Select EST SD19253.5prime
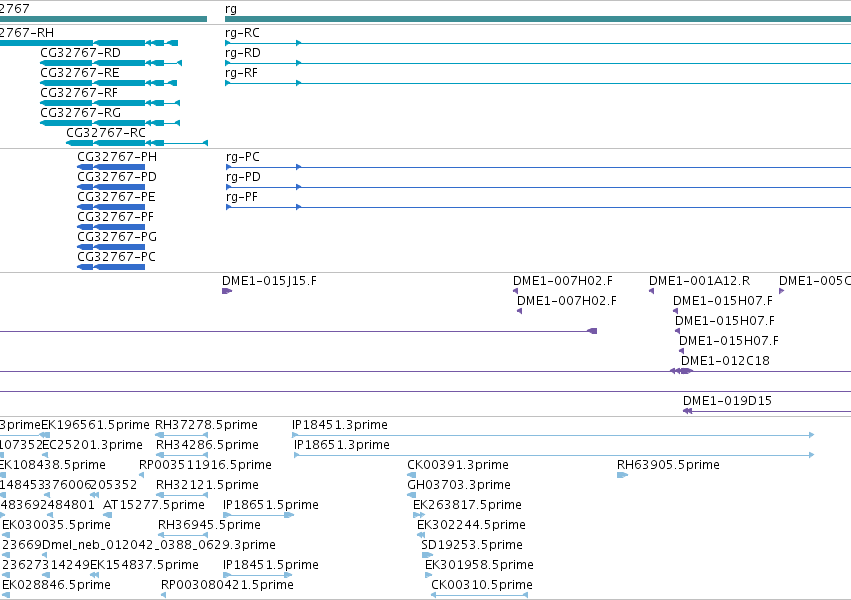 (427, 555)
